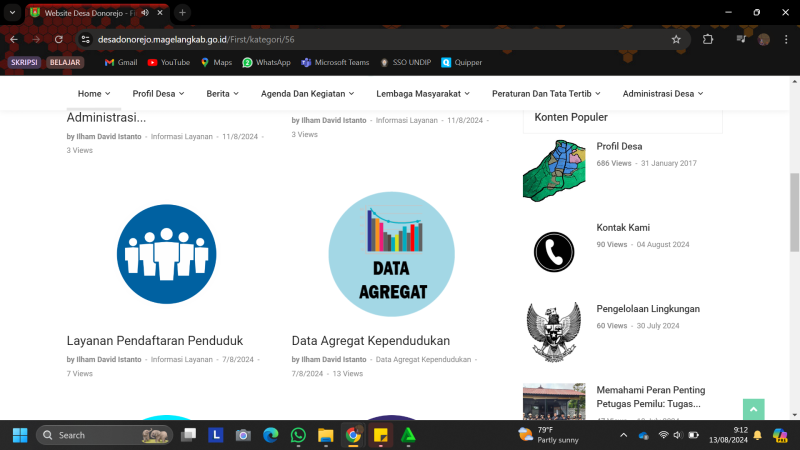The width and height of the screenshot is (800, 450).
Task: Expand the Profil Desa dropdown menu
Action: pyautogui.click(x=158, y=93)
